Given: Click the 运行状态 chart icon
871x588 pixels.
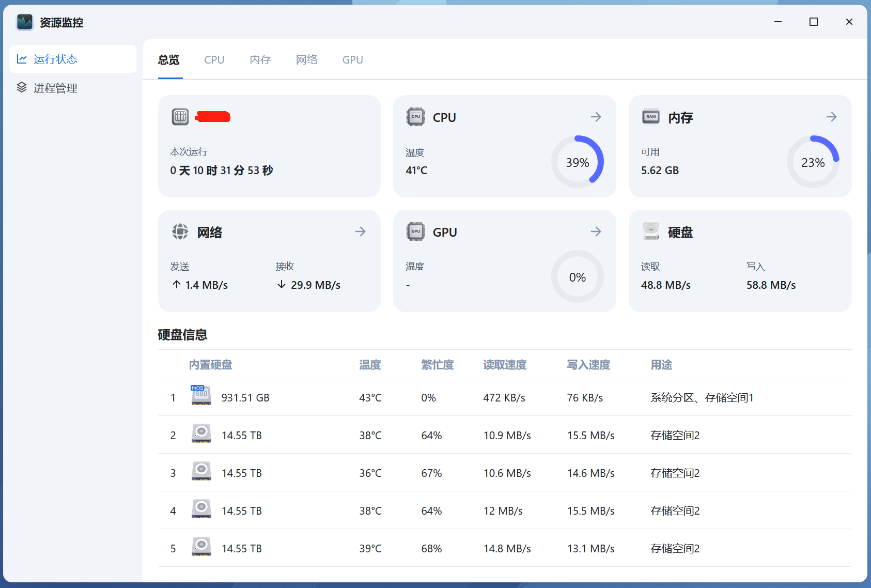Looking at the screenshot, I should [x=22, y=59].
